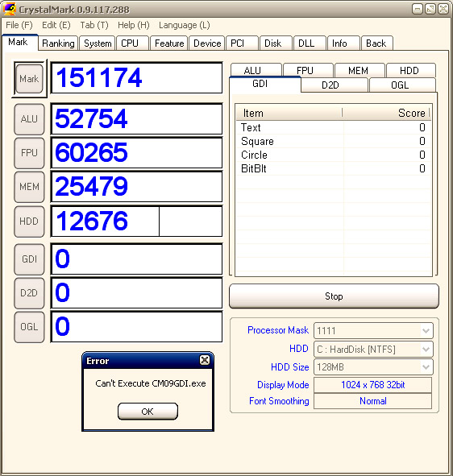453x476 pixels.
Task: Run the full Mark benchmark button
Action: point(29,79)
